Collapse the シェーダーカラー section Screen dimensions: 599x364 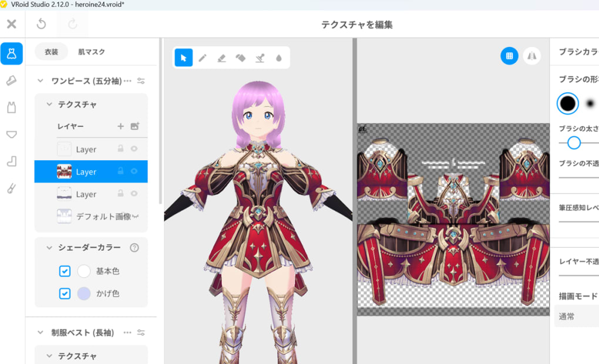[x=49, y=248]
